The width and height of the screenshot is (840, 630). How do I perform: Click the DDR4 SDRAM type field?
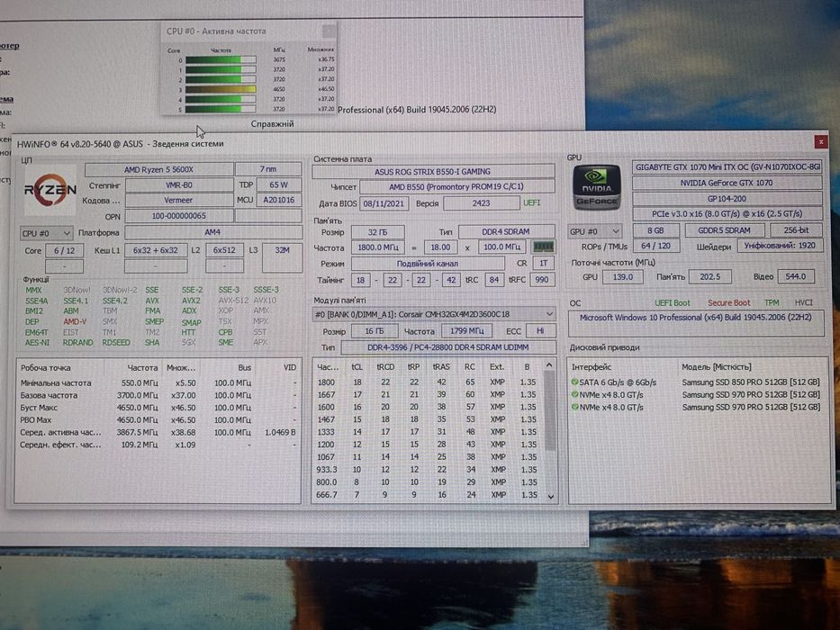pos(506,231)
